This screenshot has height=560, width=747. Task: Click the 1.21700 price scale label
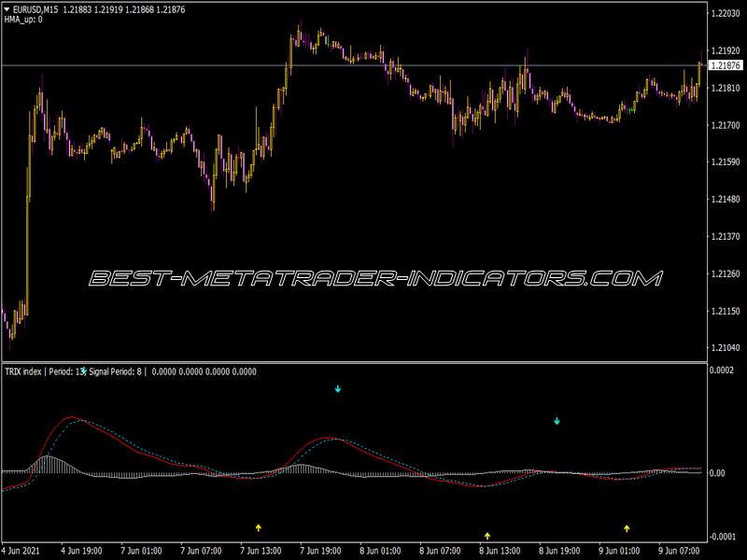pyautogui.click(x=726, y=125)
